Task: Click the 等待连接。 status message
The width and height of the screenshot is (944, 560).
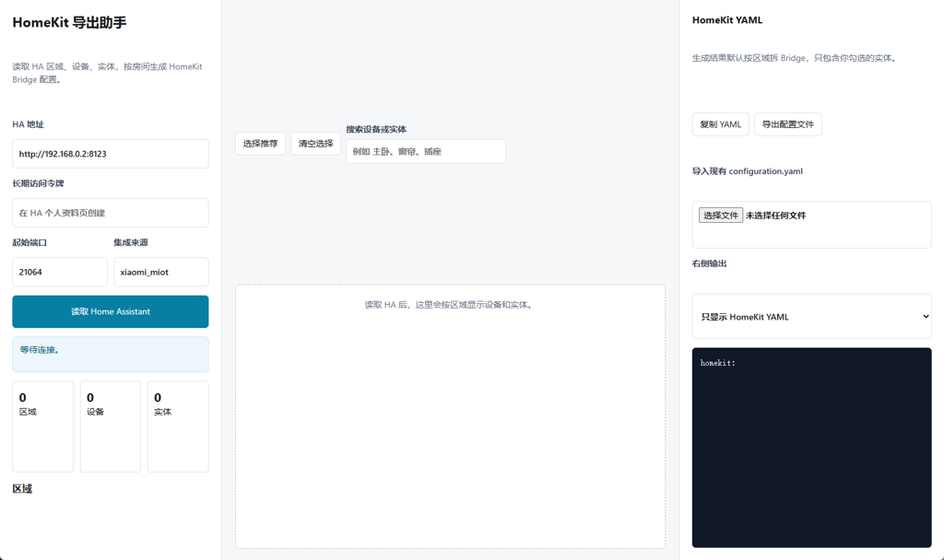Action: click(x=111, y=355)
